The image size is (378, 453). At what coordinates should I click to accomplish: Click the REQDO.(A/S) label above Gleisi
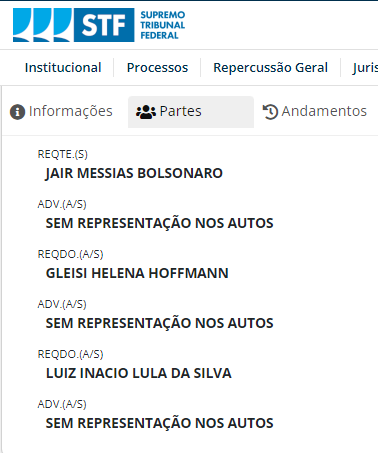click(x=70, y=254)
